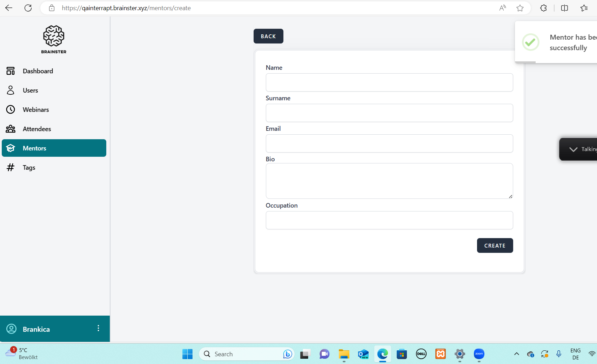Click into the Email input field
The image size is (597, 364).
[x=389, y=143]
